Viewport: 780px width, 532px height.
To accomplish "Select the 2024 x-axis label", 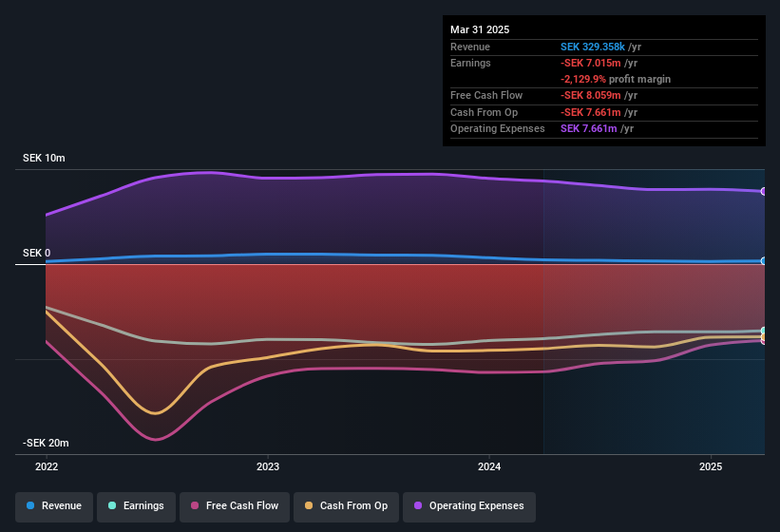I will click(489, 466).
